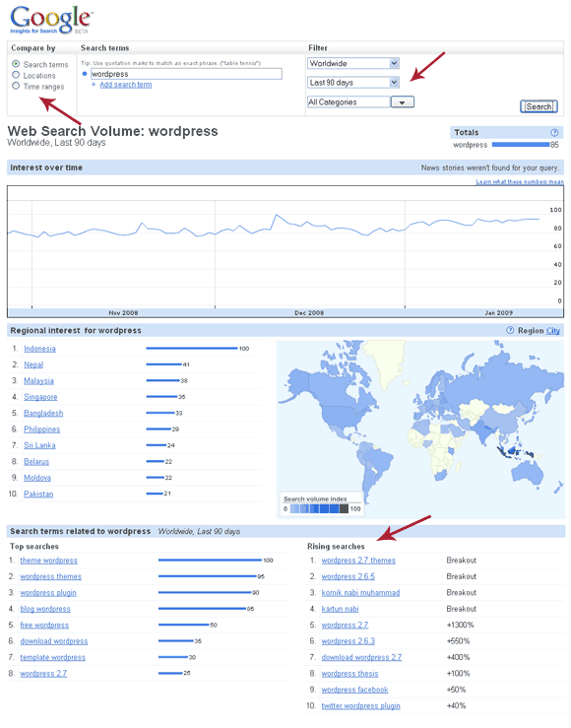Click the Jan 2009 timeline label
Viewport: 571px width, 728px height.
click(x=498, y=313)
